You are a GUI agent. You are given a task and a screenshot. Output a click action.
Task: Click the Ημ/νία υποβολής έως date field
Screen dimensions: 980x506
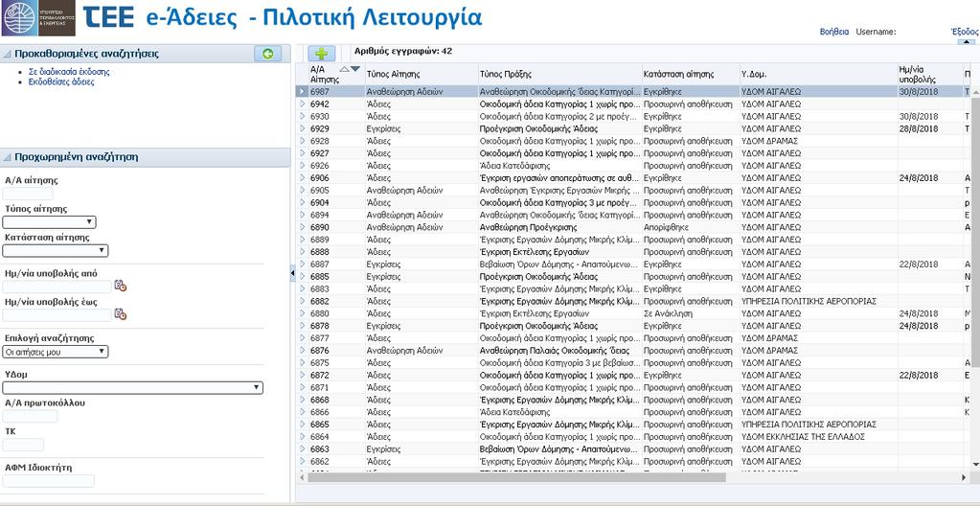pos(57,314)
